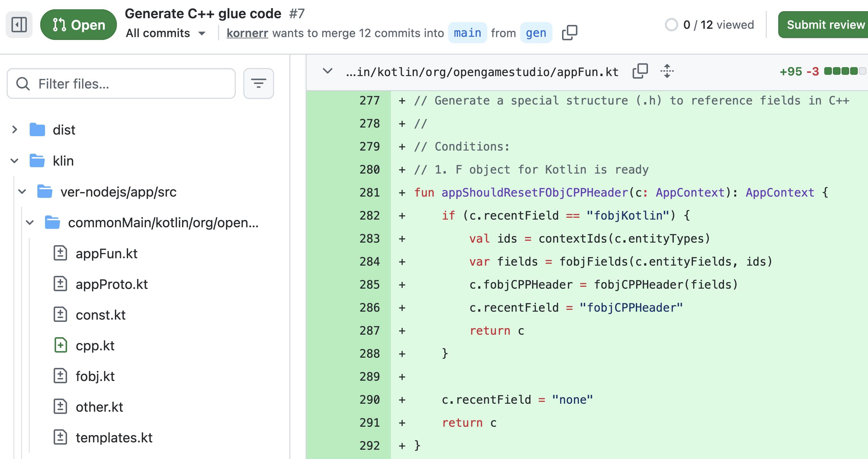The height and width of the screenshot is (459, 868).
Task: Expand the dist folder chevron
Action: [x=14, y=130]
